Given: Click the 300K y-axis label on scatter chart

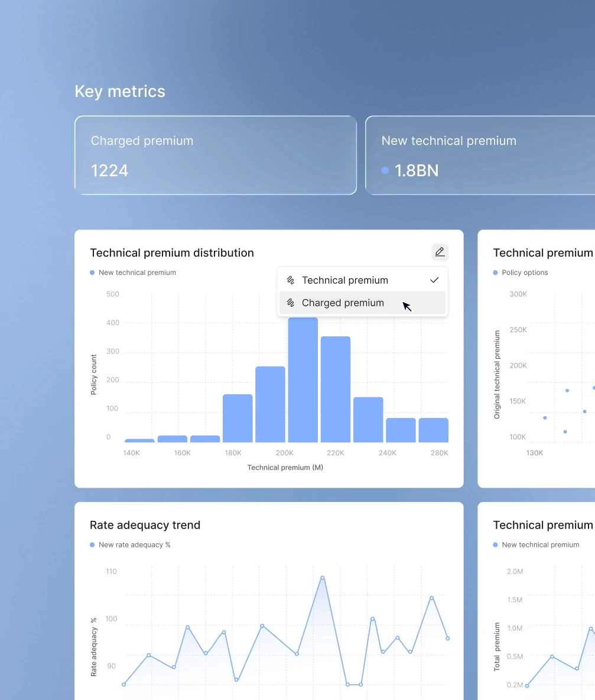Looking at the screenshot, I should [518, 294].
